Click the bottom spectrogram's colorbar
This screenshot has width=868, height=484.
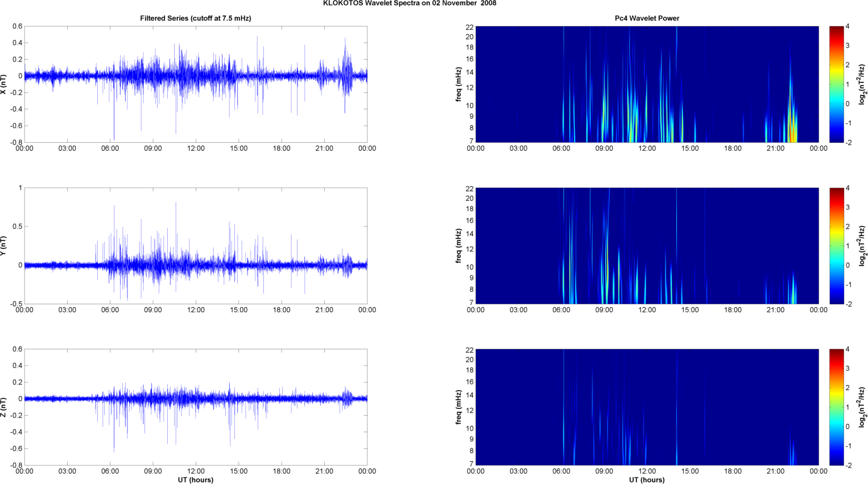coord(836,407)
